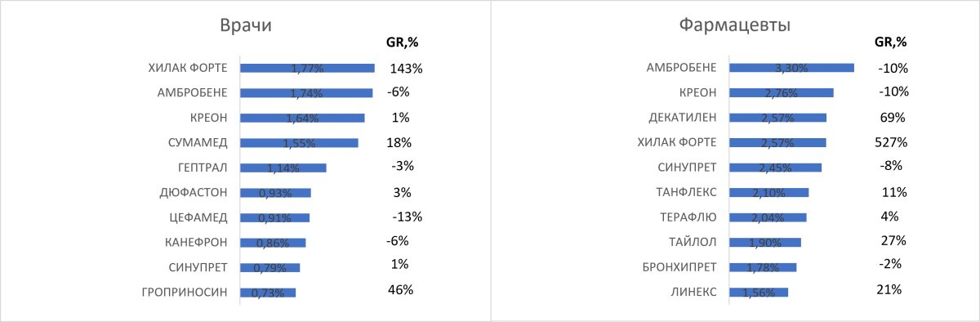Click the КАНЕФРОН category label
The height and width of the screenshot is (322, 980).
click(x=194, y=243)
